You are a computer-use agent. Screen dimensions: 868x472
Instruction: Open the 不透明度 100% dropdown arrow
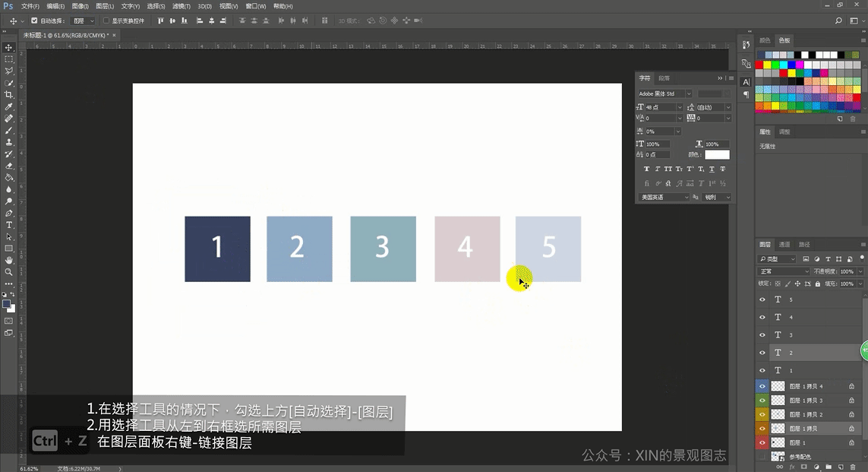[x=860, y=271]
